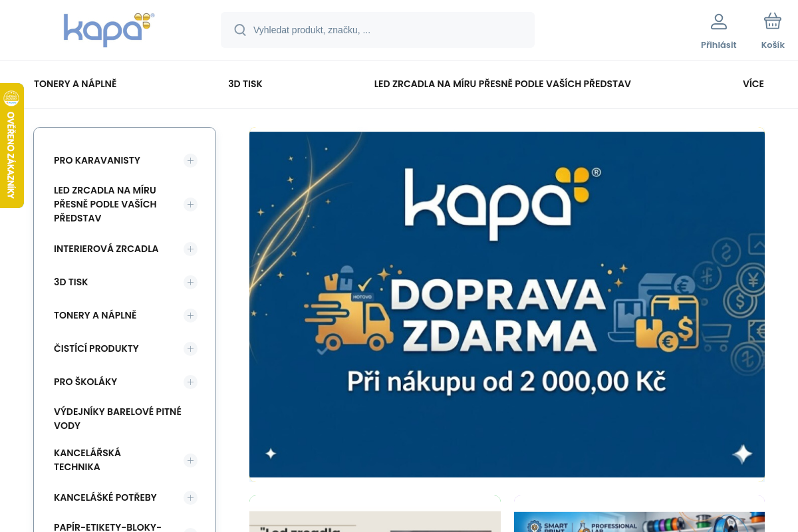Open the cart via the Košík basket icon

click(772, 21)
